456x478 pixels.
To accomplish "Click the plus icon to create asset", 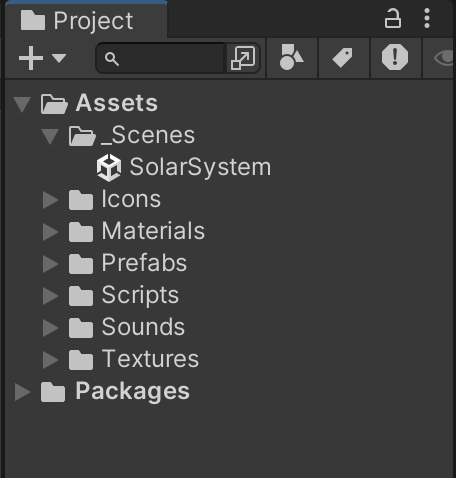I will click(31, 58).
